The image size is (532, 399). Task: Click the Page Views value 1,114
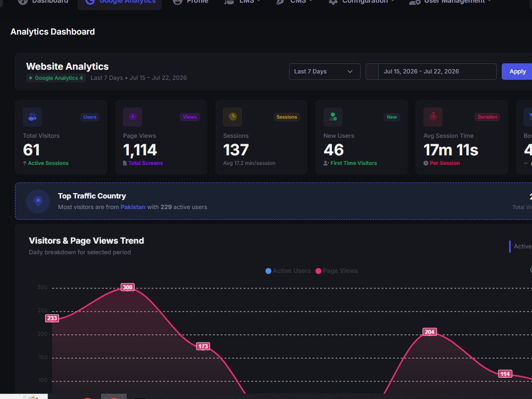[x=140, y=150]
